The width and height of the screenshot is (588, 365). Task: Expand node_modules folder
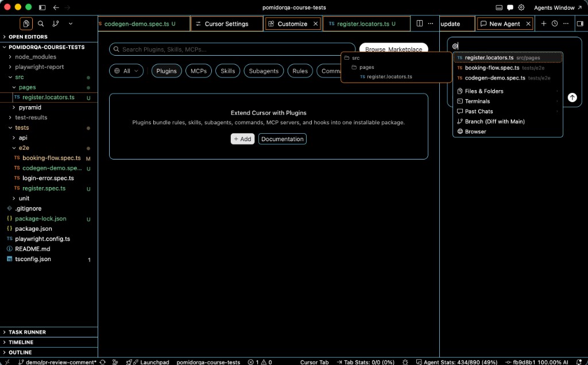tap(49, 57)
